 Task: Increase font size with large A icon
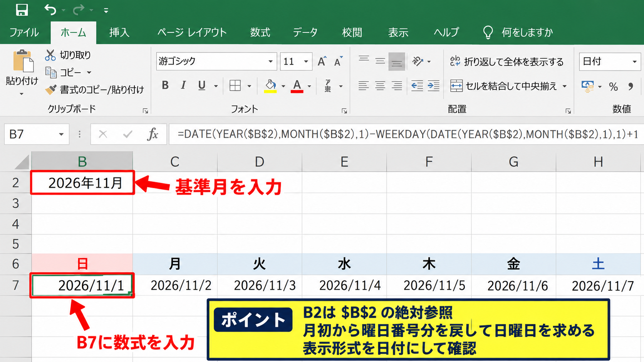(x=322, y=61)
